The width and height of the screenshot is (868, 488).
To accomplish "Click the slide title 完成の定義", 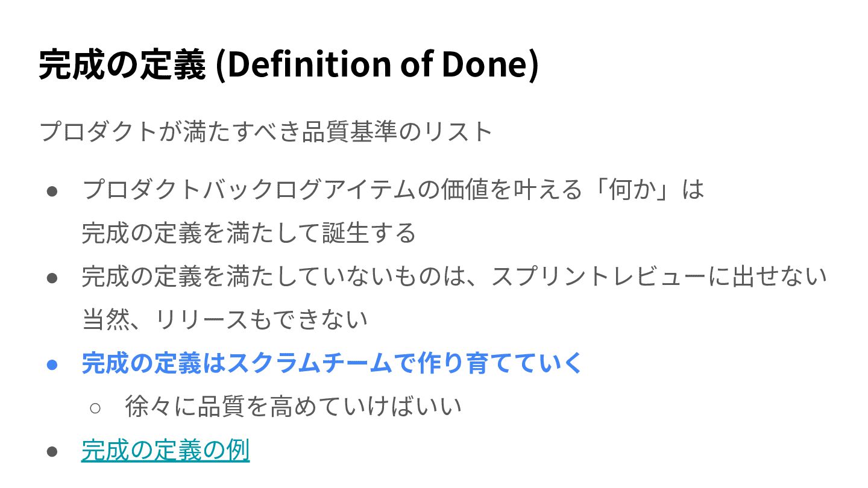I will point(122,65).
